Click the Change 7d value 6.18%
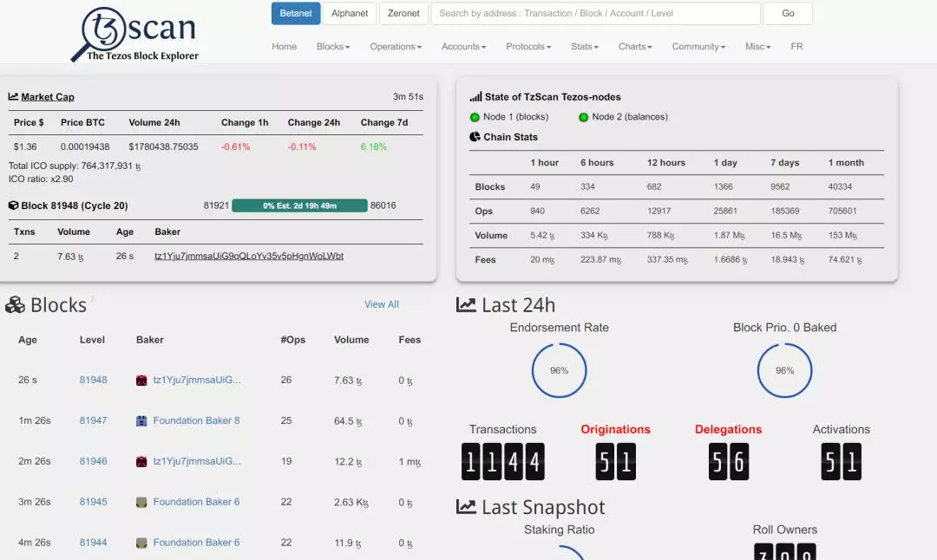This screenshot has height=560, width=937. [373, 147]
